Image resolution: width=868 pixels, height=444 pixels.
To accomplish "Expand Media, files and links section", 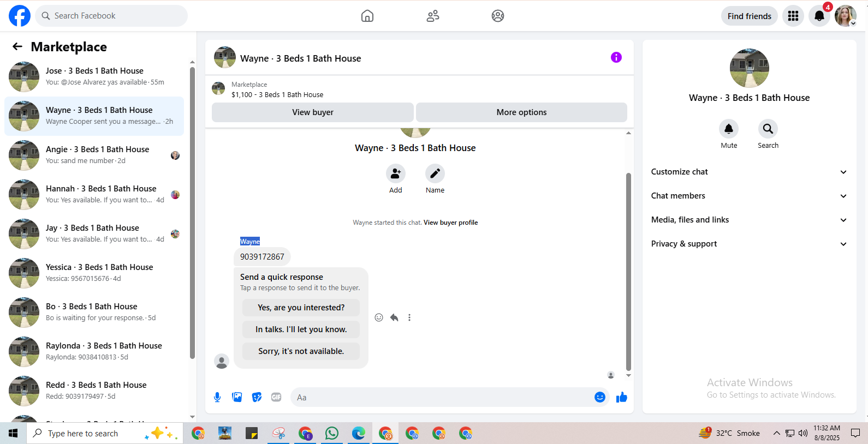I will click(749, 220).
